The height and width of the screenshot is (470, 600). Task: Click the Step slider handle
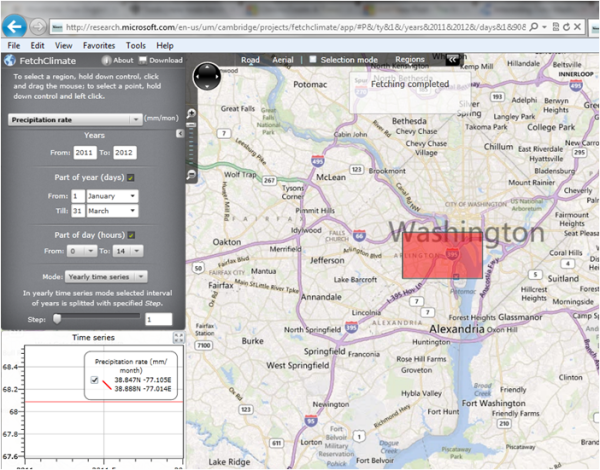pyautogui.click(x=57, y=318)
